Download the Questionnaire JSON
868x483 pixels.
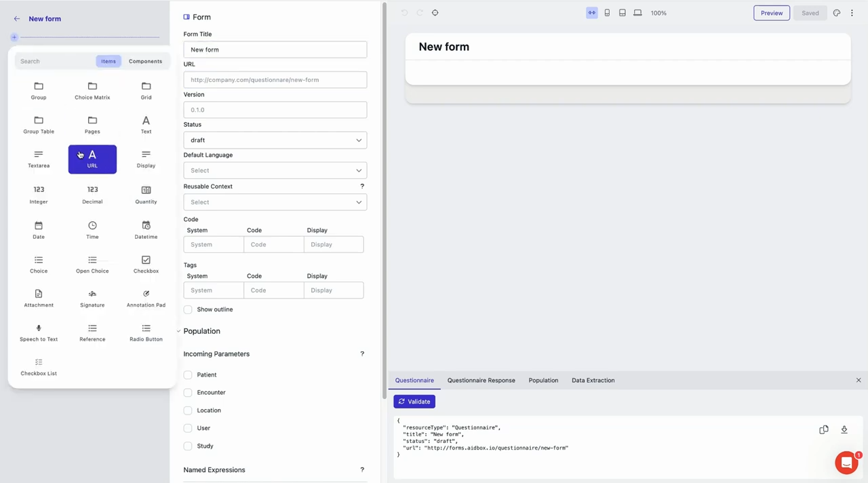(844, 429)
